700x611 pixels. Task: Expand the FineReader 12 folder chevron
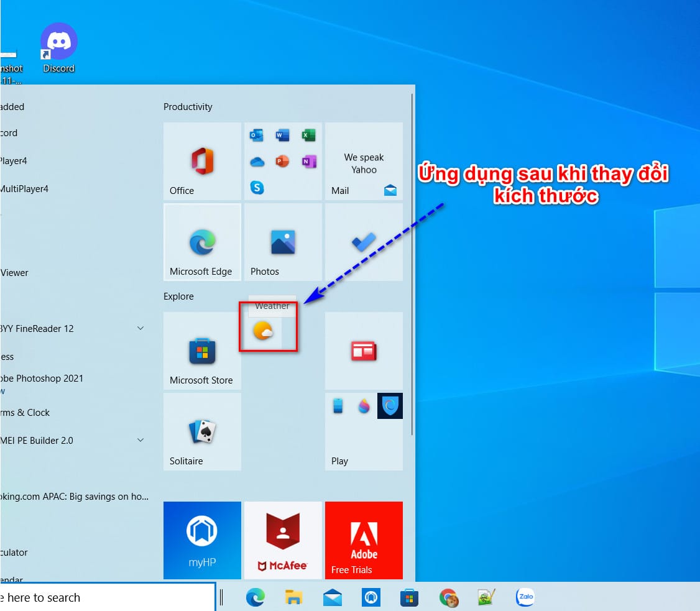140,328
